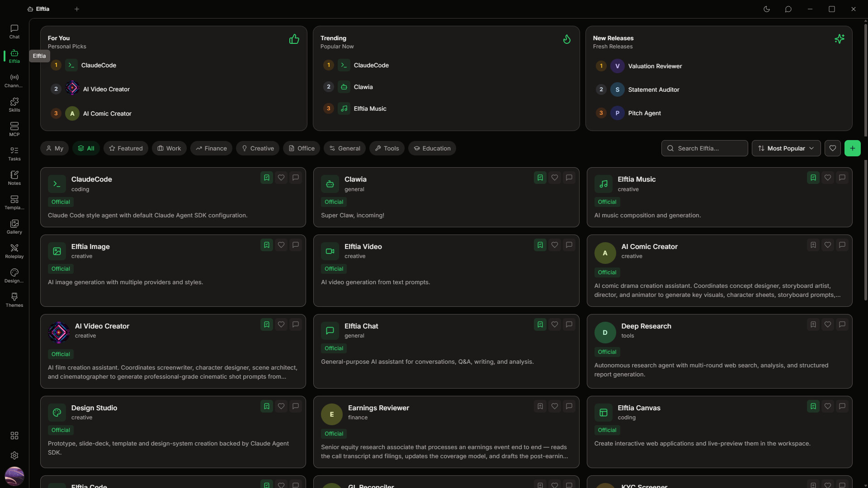Select the Tools category tab

pyautogui.click(x=387, y=148)
